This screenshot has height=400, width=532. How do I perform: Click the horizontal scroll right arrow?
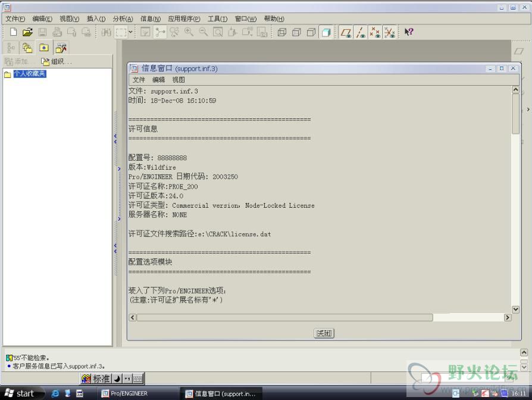coord(508,317)
